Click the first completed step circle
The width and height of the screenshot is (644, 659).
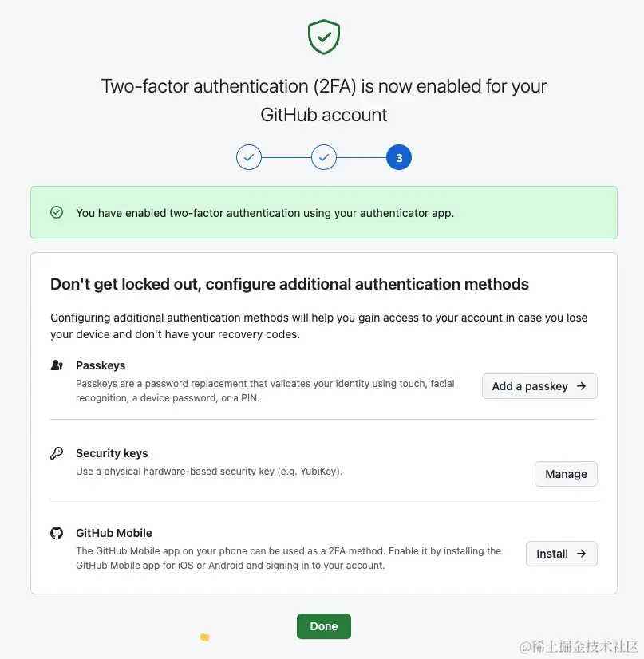(x=249, y=158)
